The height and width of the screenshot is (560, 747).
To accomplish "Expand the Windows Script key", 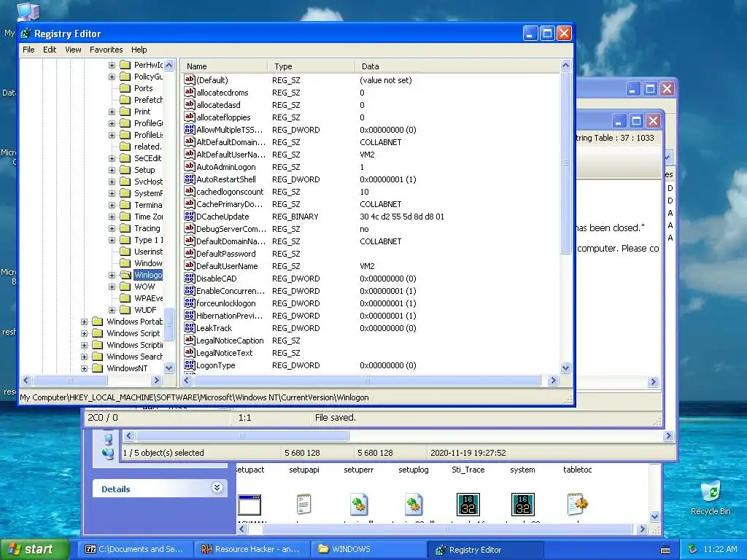I will 84,333.
